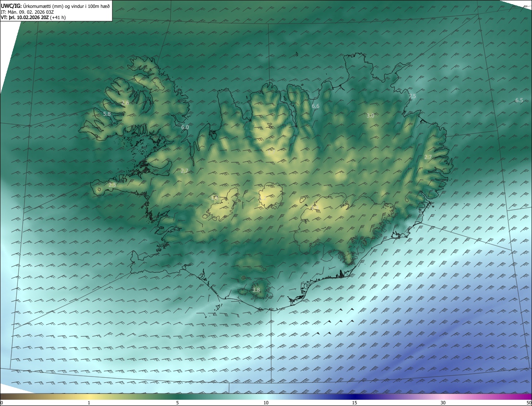
Task: Click the 1 tick label on the colorbar
Action: click(x=89, y=403)
